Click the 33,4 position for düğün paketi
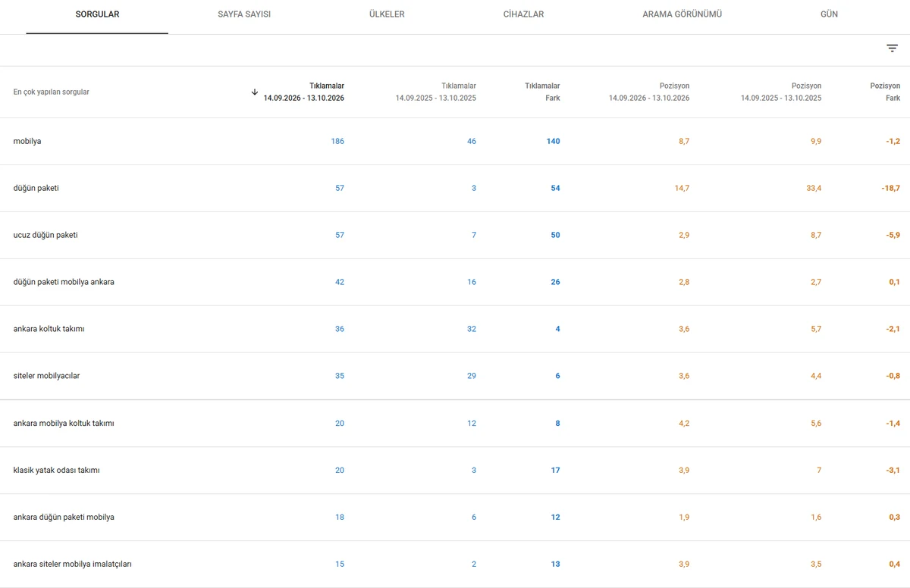 tap(814, 188)
